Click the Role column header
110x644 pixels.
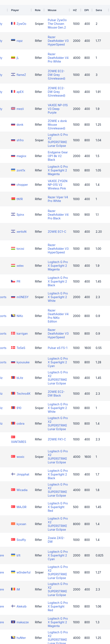click(x=38, y=10)
